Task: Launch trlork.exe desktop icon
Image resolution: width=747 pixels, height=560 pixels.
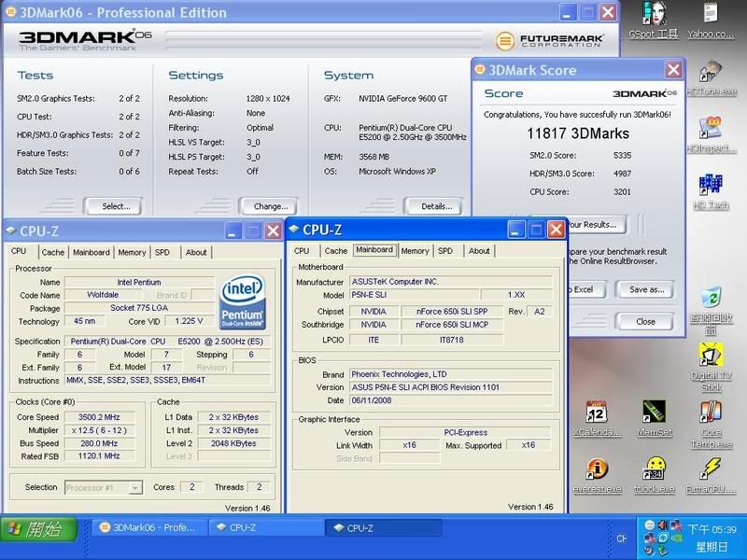Action: pos(655,476)
